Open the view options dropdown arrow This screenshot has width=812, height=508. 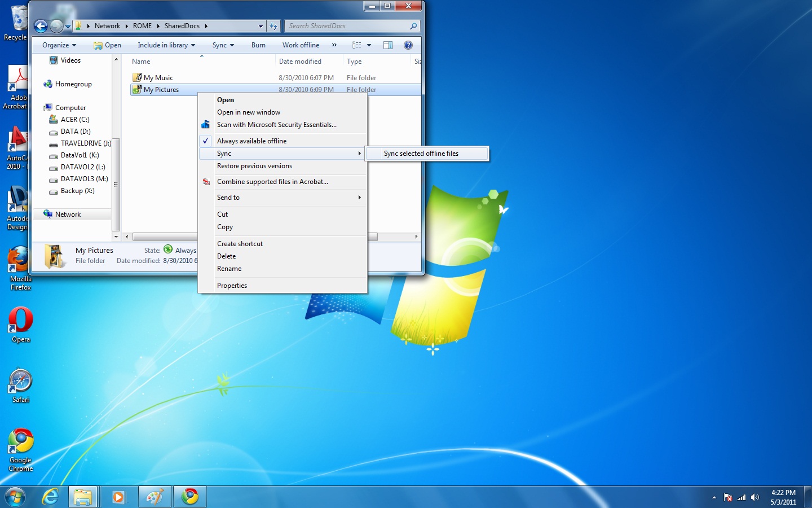pyautogui.click(x=369, y=45)
